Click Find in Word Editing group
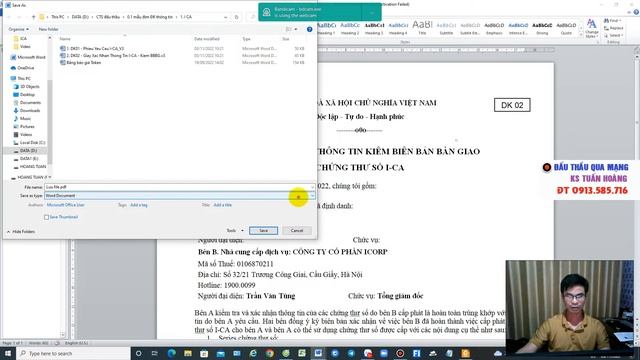 (612, 20)
